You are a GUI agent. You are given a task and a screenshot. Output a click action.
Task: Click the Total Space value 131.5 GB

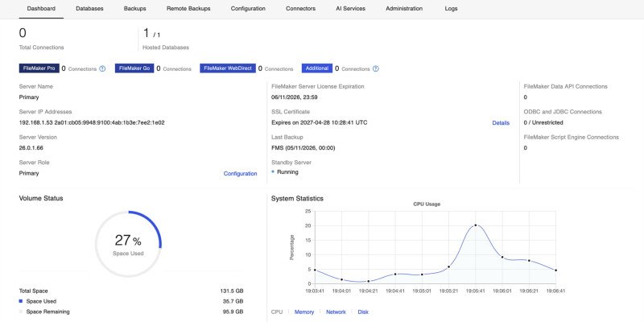[232, 291]
